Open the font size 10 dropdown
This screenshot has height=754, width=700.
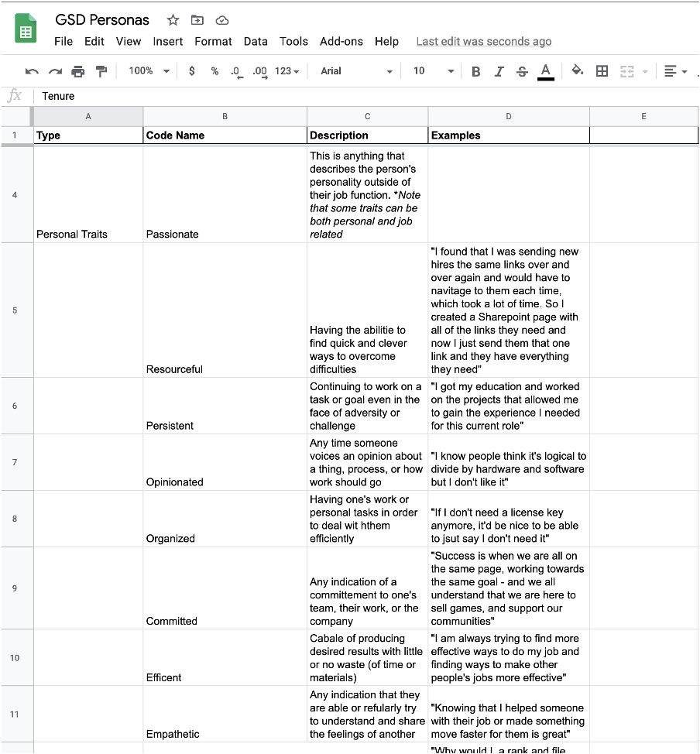pos(434,71)
